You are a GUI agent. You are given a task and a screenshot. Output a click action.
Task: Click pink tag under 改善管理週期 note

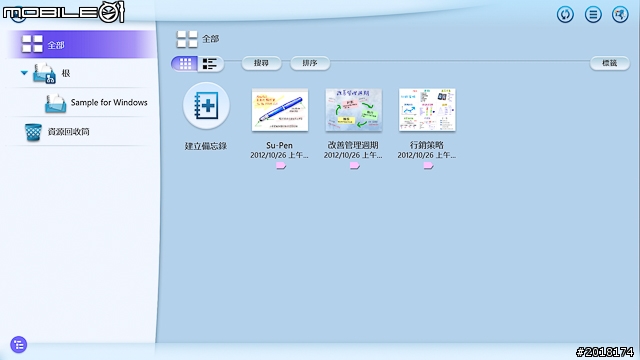(354, 165)
